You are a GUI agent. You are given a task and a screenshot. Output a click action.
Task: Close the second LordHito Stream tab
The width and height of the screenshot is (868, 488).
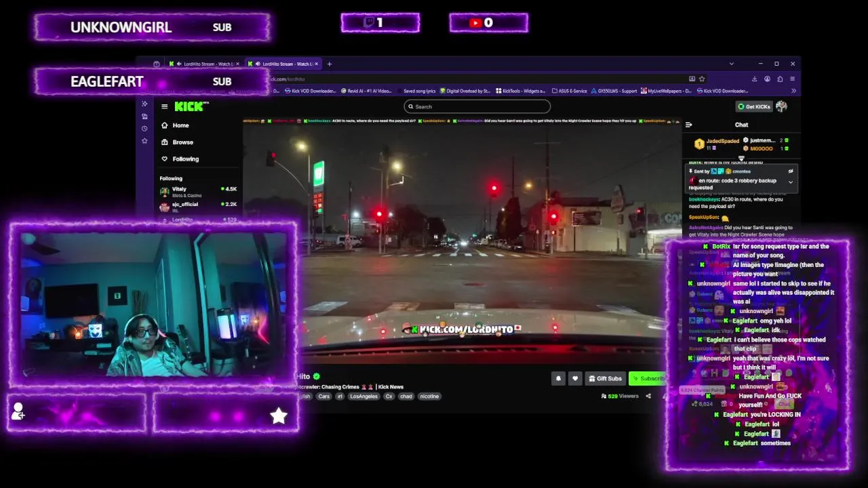point(316,64)
